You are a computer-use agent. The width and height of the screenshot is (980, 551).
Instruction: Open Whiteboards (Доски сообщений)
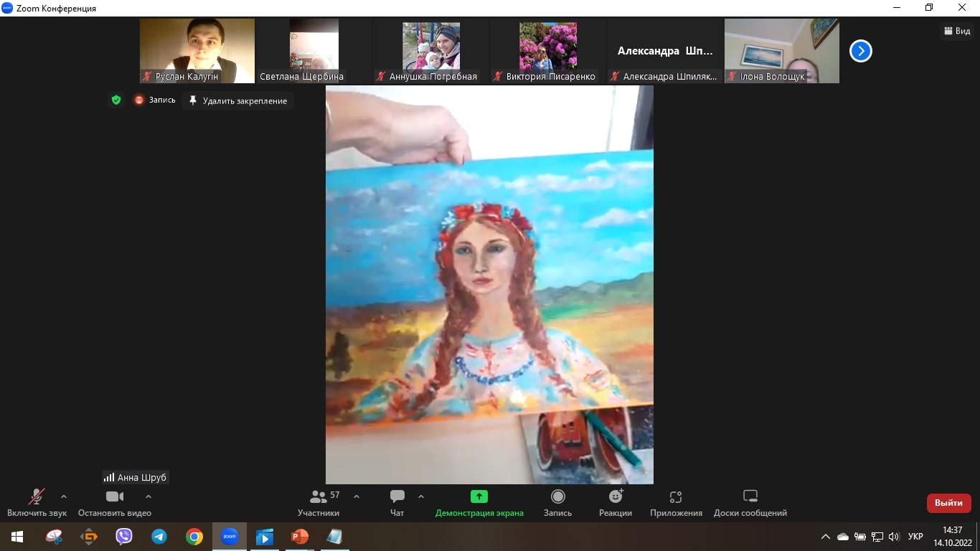tap(750, 502)
